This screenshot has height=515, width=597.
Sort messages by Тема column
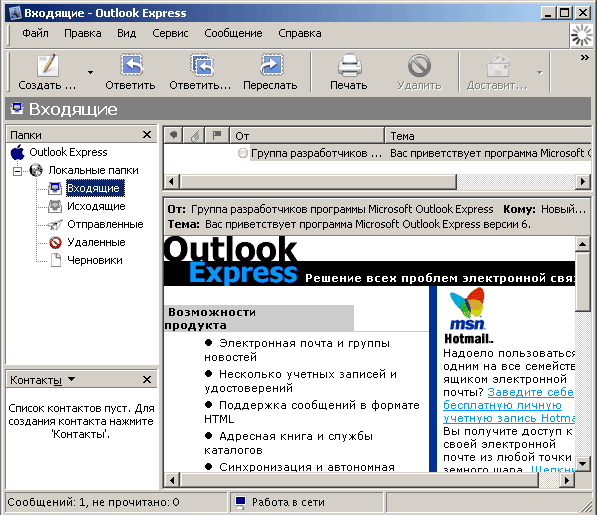[x=488, y=136]
